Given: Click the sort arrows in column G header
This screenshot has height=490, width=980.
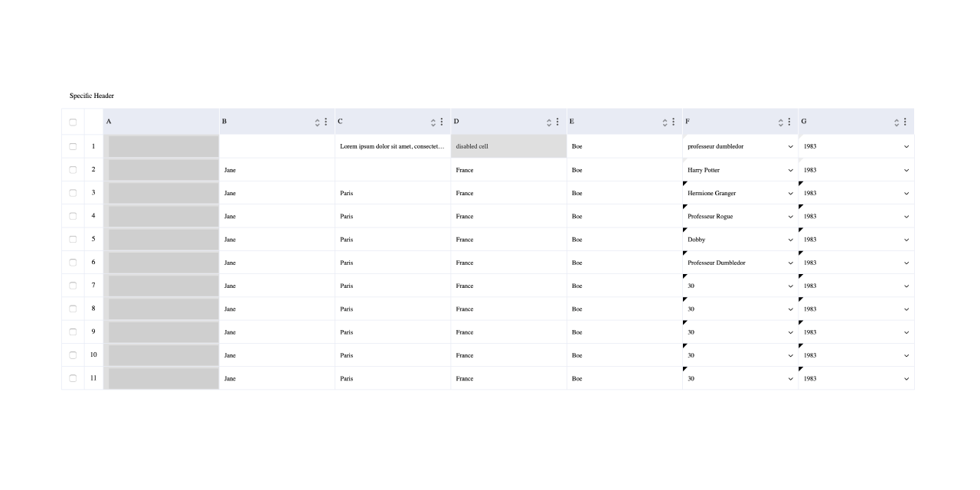Looking at the screenshot, I should (x=897, y=122).
